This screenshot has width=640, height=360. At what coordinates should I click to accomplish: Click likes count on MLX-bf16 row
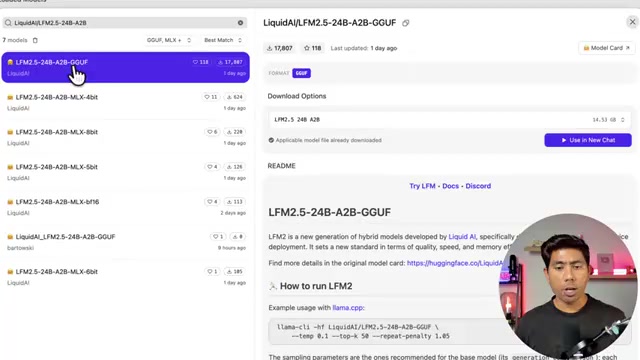tap(212, 202)
